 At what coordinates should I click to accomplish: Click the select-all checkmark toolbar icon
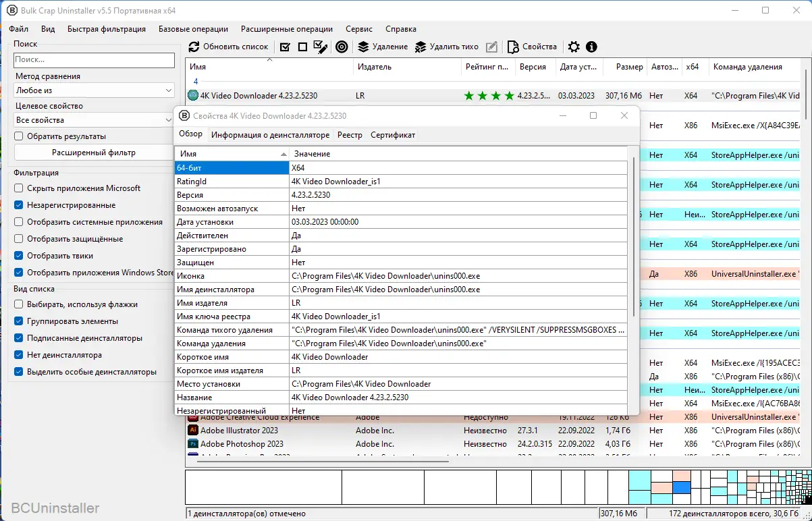285,47
